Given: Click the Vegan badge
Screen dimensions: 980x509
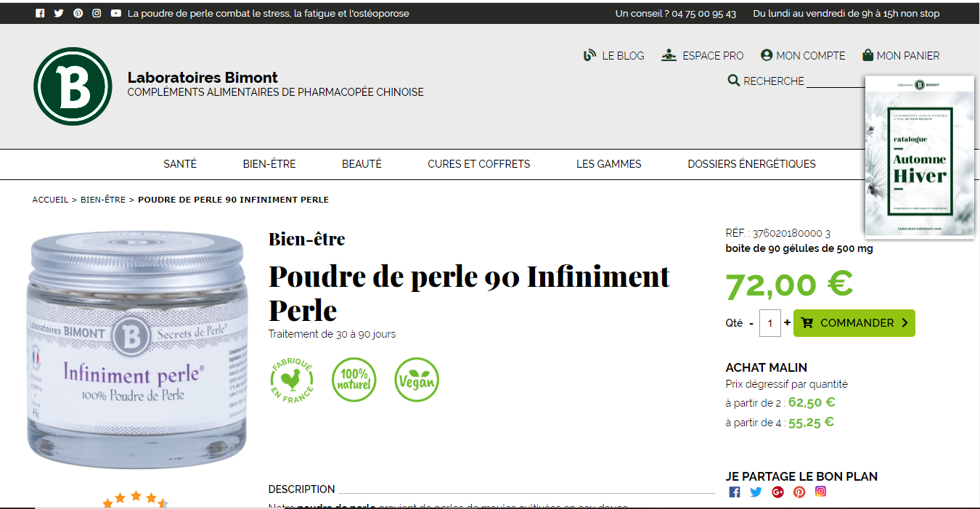Looking at the screenshot, I should pyautogui.click(x=417, y=380).
